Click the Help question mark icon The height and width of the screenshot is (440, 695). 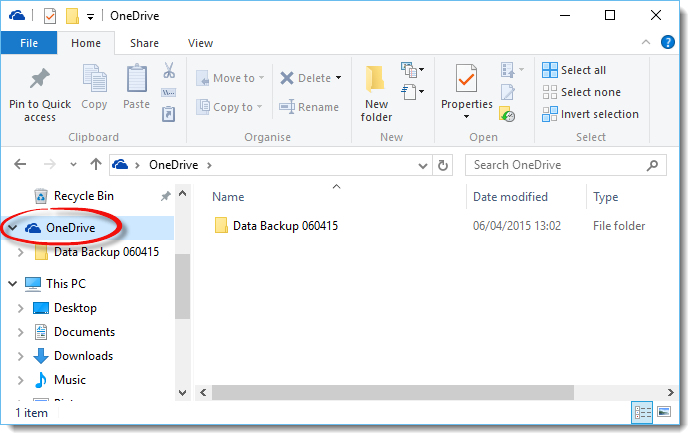(x=668, y=42)
